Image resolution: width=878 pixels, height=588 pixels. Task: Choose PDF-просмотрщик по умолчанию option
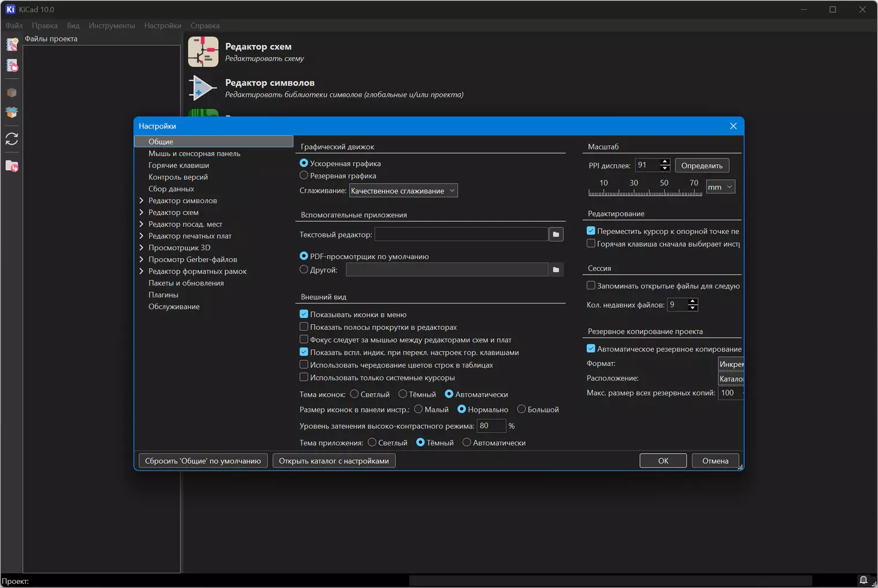coord(304,256)
